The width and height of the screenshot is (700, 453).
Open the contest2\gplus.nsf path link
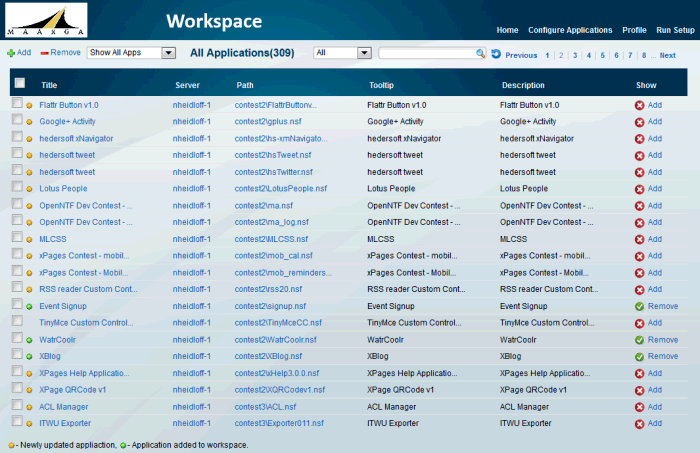[268, 122]
